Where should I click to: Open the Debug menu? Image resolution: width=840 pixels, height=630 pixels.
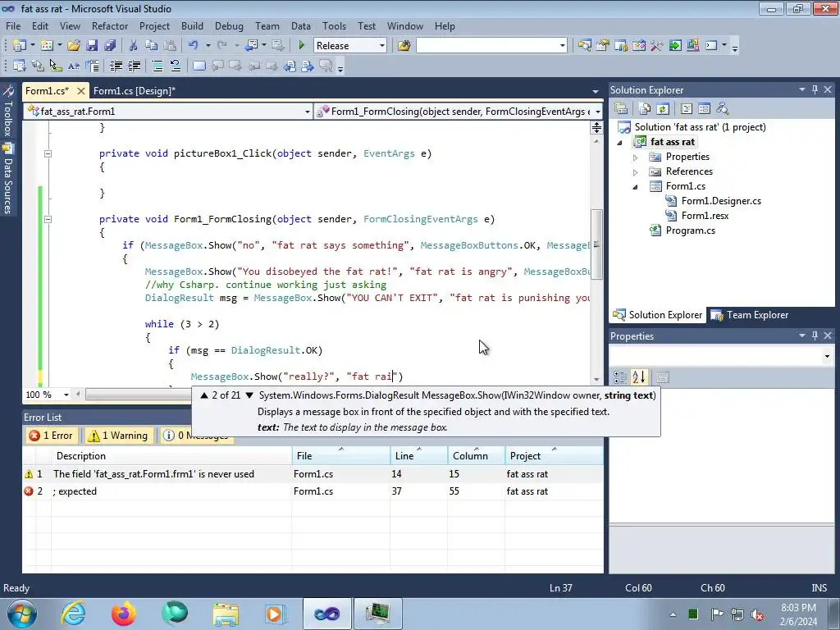click(x=229, y=25)
